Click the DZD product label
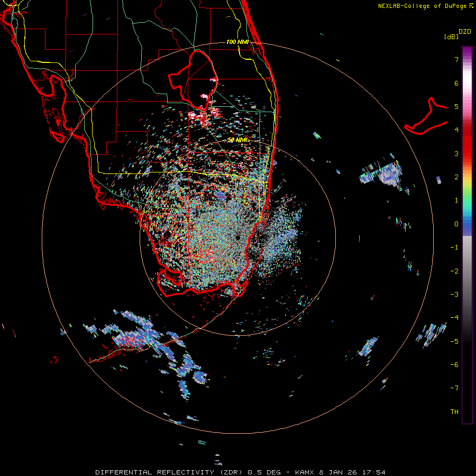The width and height of the screenshot is (476, 476). [x=465, y=32]
